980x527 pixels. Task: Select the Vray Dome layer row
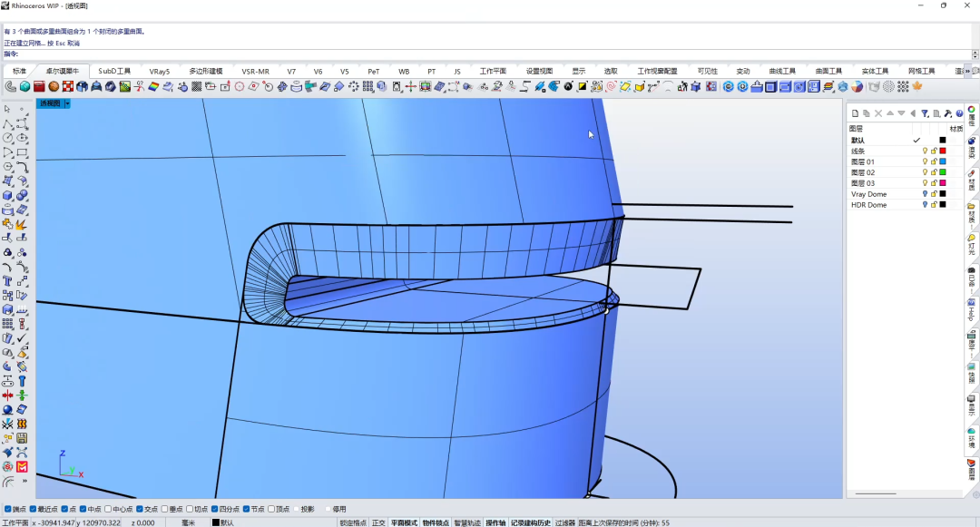click(905, 194)
